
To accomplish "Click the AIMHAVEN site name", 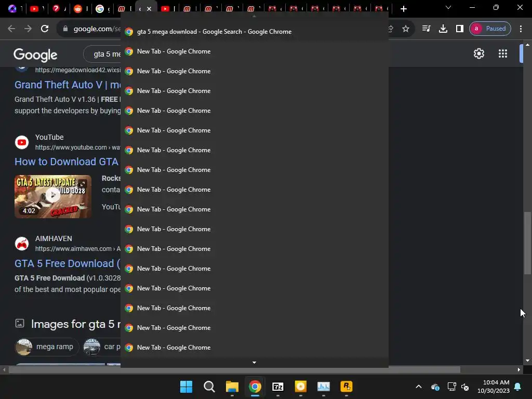I will point(54,238).
